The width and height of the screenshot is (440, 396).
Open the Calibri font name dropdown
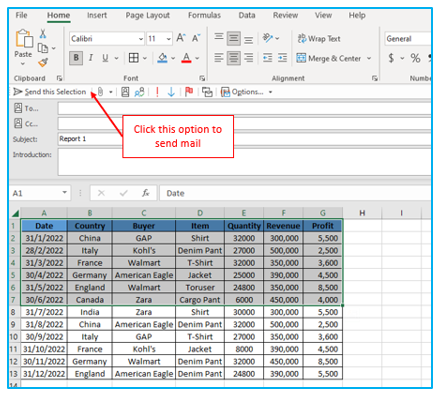141,39
